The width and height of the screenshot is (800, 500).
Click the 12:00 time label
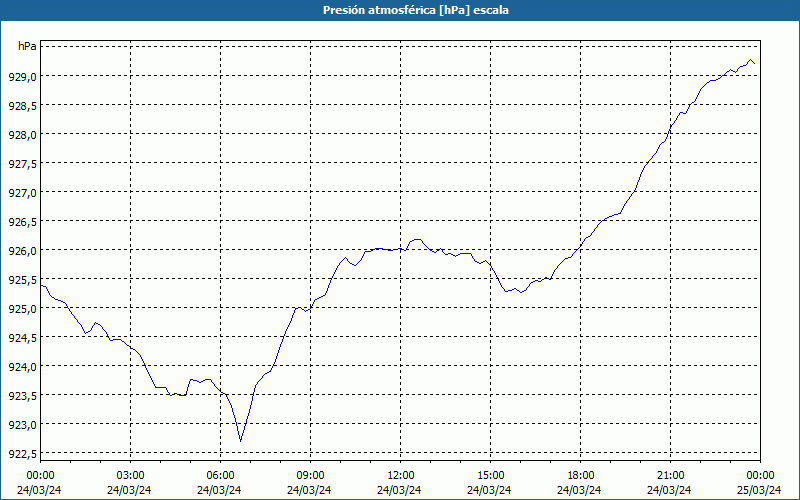[x=401, y=476]
